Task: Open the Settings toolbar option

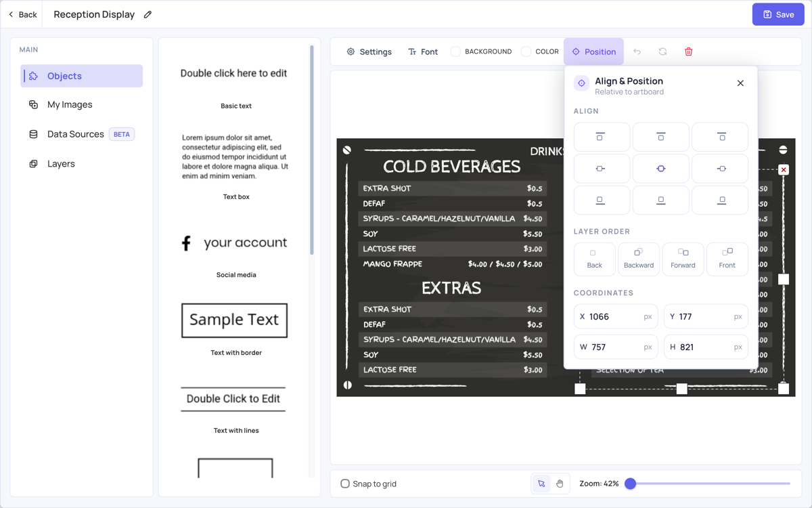Action: [369, 51]
